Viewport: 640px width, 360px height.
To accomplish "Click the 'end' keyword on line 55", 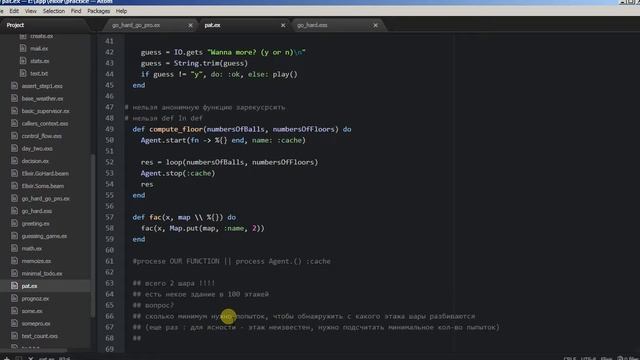I will (139, 195).
